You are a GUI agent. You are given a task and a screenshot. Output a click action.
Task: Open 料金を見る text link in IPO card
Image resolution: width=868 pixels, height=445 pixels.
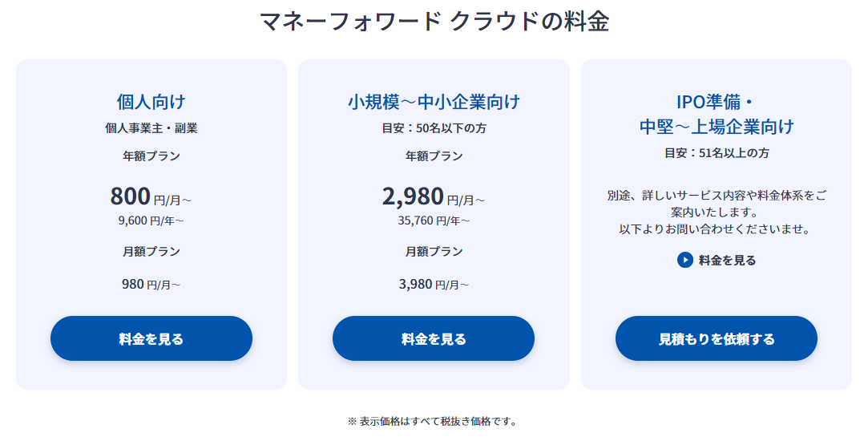[x=727, y=260]
